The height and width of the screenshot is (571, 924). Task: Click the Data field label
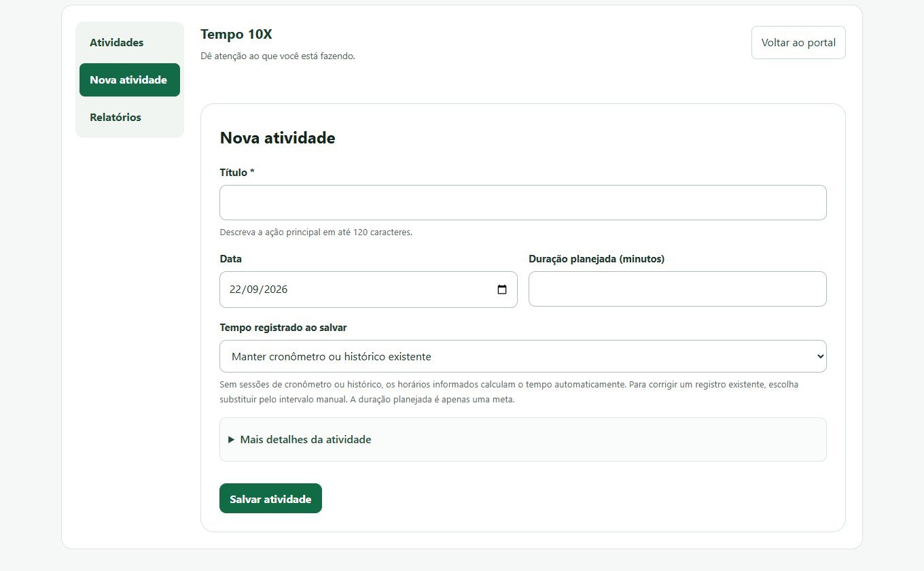click(x=231, y=259)
